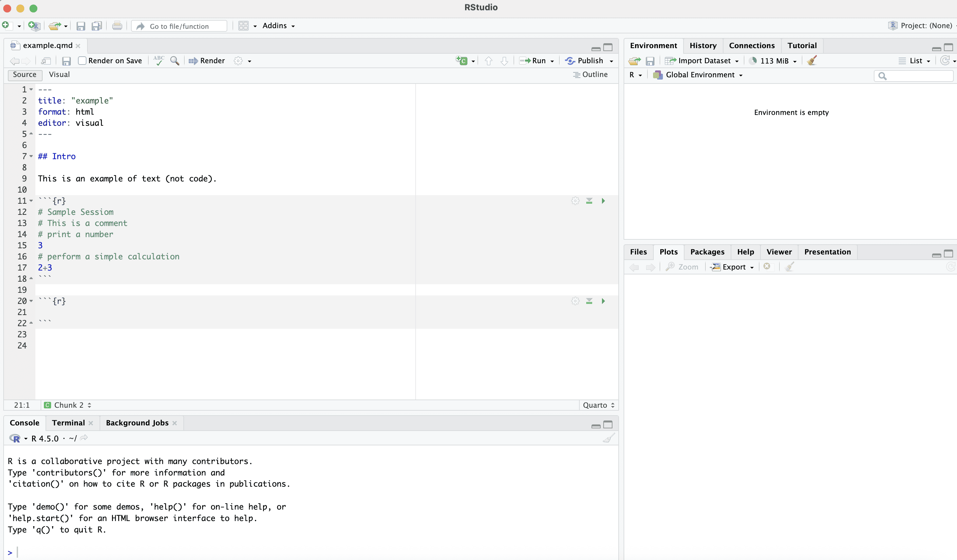The width and height of the screenshot is (957, 560).
Task: Click run all chunks above on chunk 2
Action: click(589, 301)
